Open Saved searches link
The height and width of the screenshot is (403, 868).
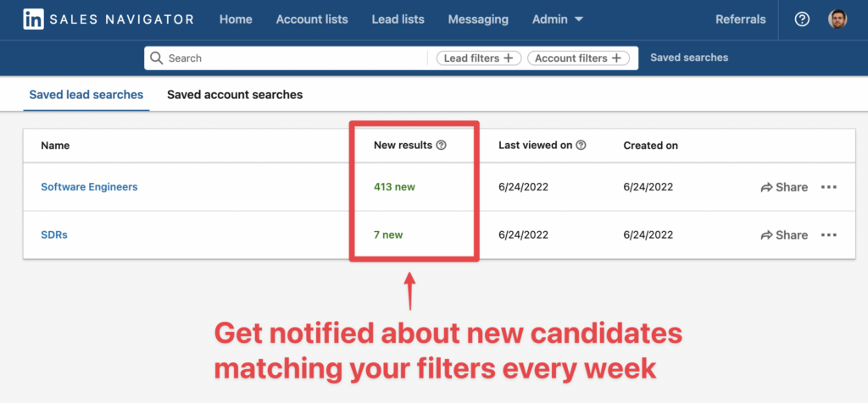(x=689, y=58)
